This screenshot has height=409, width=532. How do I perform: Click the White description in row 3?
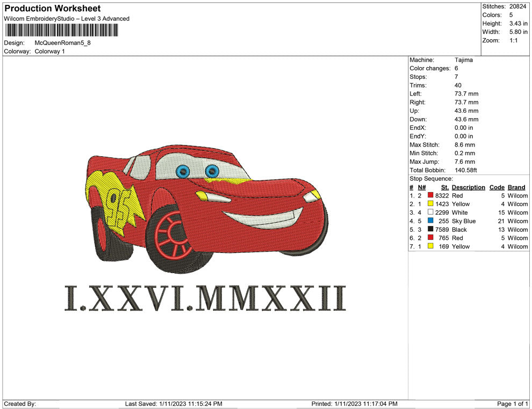click(x=460, y=213)
